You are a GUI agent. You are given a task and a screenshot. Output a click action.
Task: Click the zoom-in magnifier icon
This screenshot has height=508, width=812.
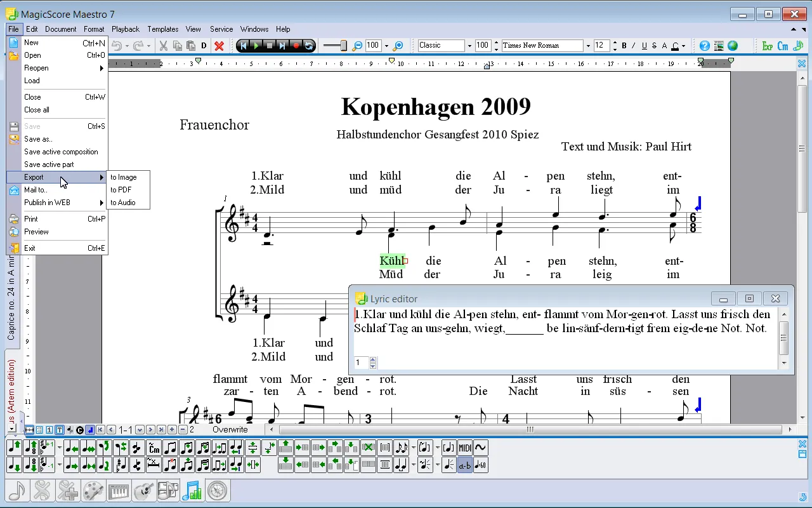398,44
